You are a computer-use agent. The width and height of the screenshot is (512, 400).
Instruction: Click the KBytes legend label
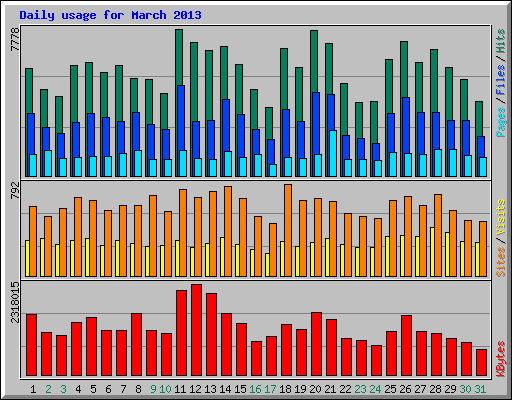point(501,359)
